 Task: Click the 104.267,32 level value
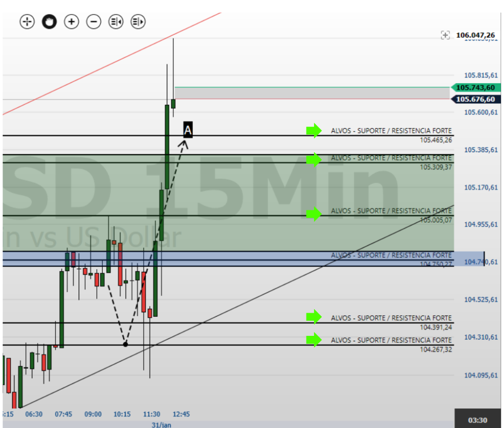click(436, 349)
